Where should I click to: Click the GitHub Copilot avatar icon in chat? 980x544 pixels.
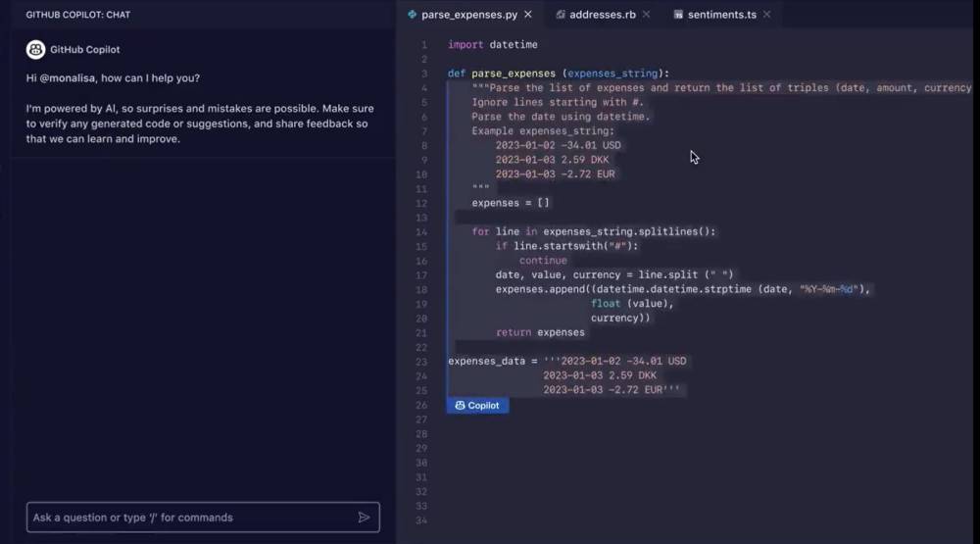click(x=35, y=49)
